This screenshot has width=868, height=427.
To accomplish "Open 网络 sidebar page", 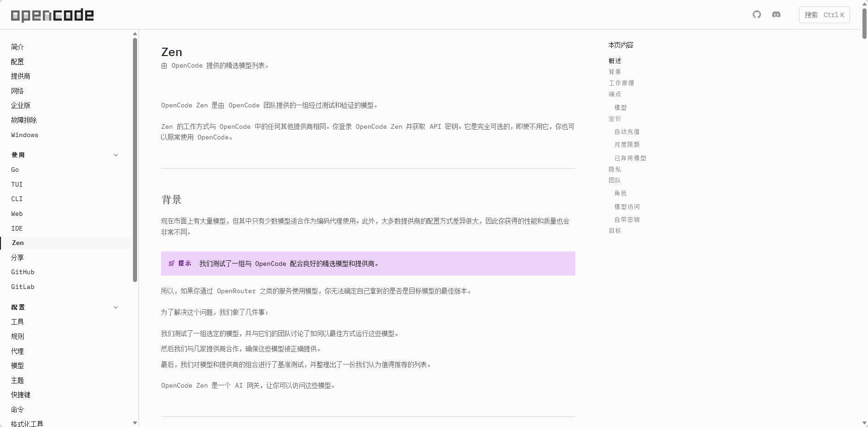I will (18, 91).
